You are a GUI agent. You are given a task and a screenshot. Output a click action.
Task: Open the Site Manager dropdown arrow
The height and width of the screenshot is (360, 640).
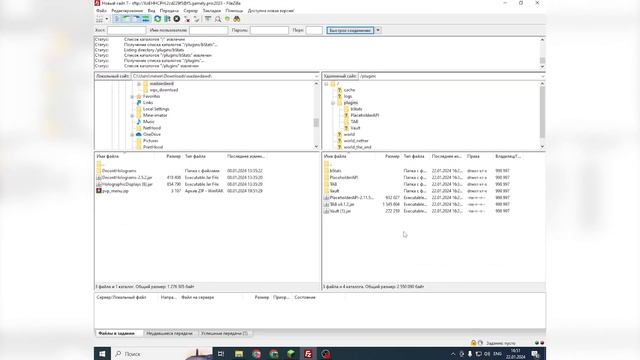click(x=107, y=19)
